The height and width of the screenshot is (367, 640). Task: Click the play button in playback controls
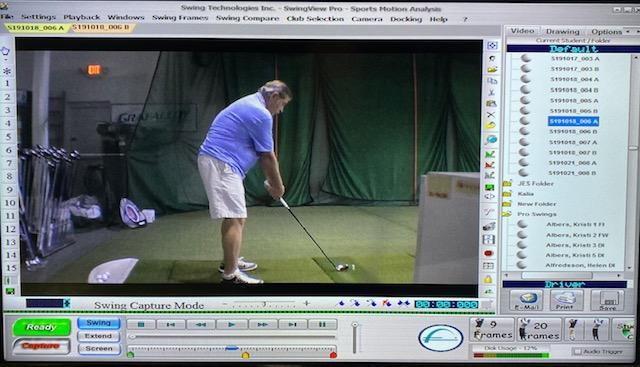(x=232, y=325)
